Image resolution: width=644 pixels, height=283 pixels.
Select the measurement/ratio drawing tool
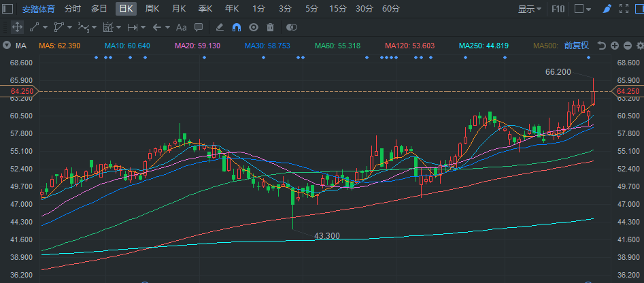click(x=108, y=27)
